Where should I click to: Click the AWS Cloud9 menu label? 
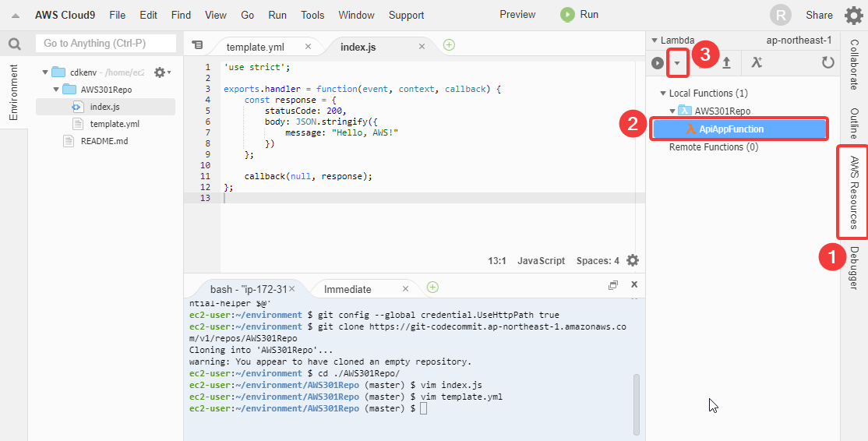tap(65, 15)
